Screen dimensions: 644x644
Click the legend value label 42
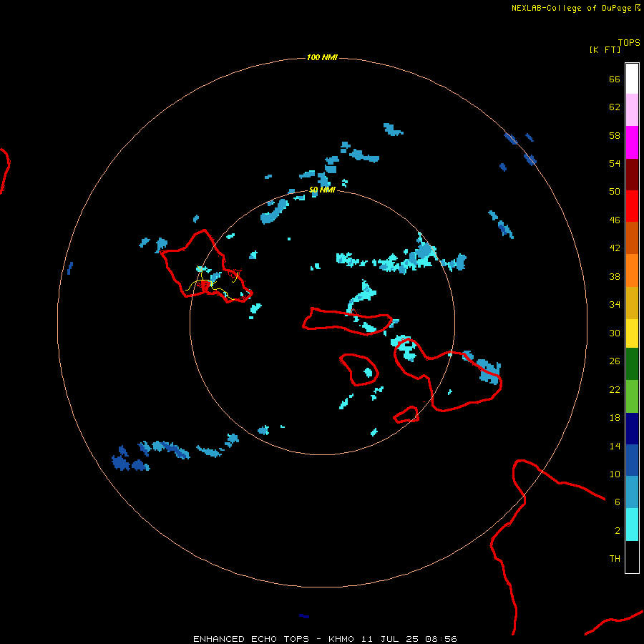[615, 248]
